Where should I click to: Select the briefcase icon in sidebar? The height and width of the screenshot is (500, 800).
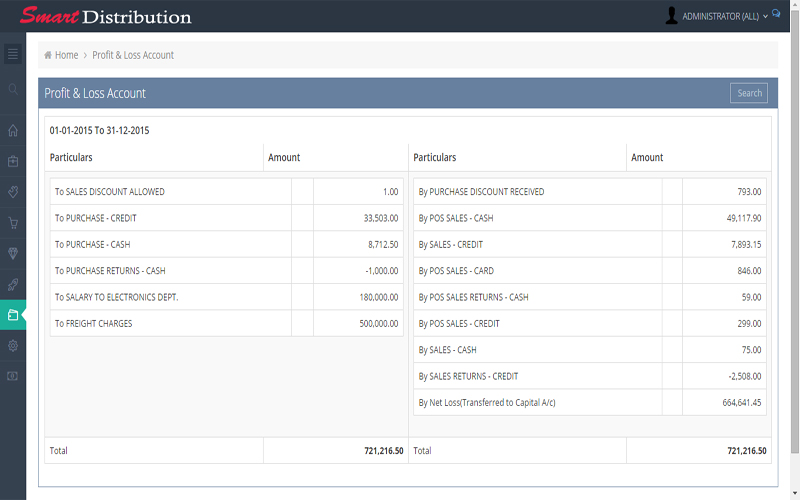pyautogui.click(x=13, y=161)
